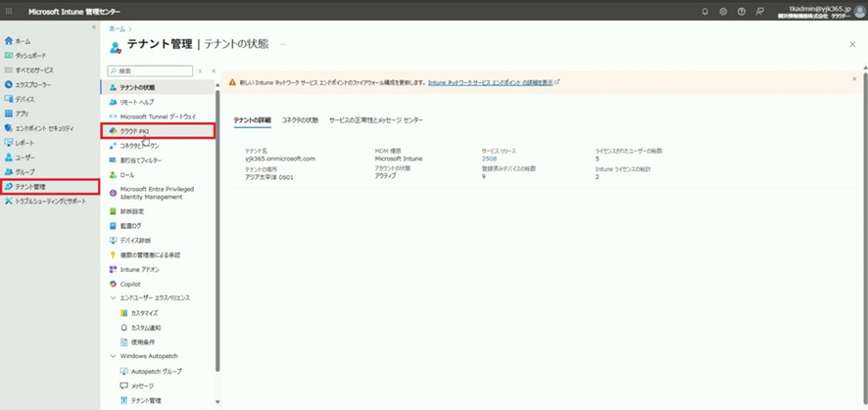This screenshot has width=868, height=410.
Task: Open the settings gear in header
Action: coord(723,12)
